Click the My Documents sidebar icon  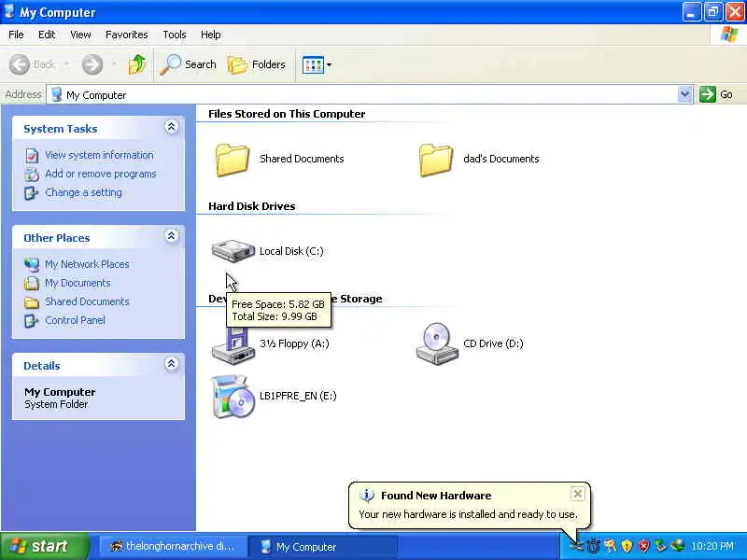point(32,284)
